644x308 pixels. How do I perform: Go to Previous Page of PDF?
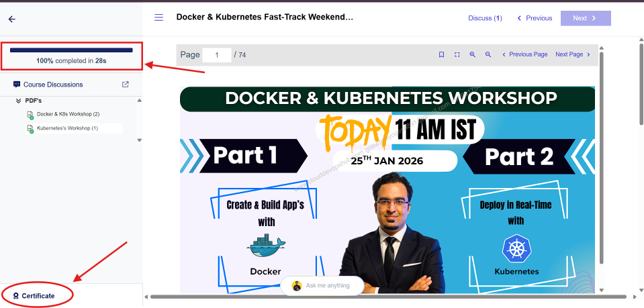(x=525, y=54)
